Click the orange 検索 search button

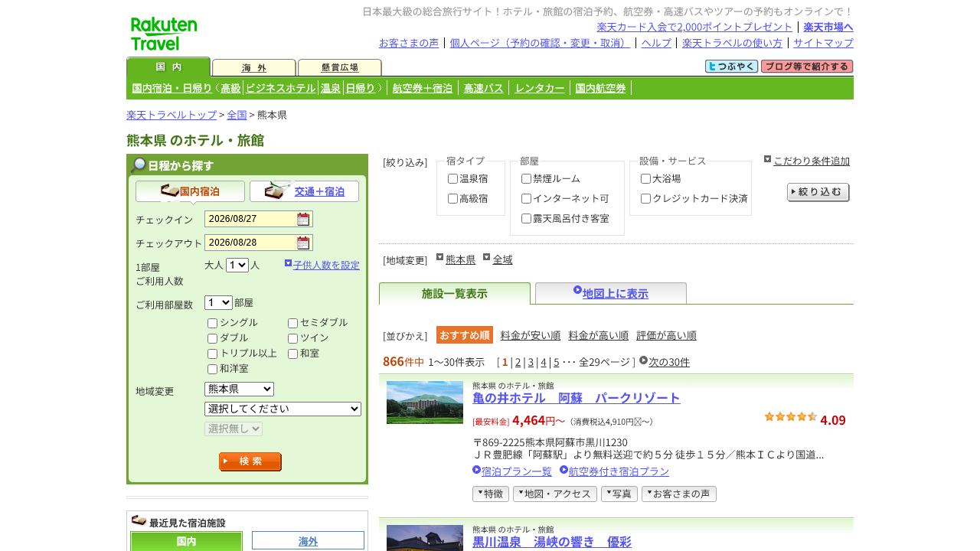[250, 461]
